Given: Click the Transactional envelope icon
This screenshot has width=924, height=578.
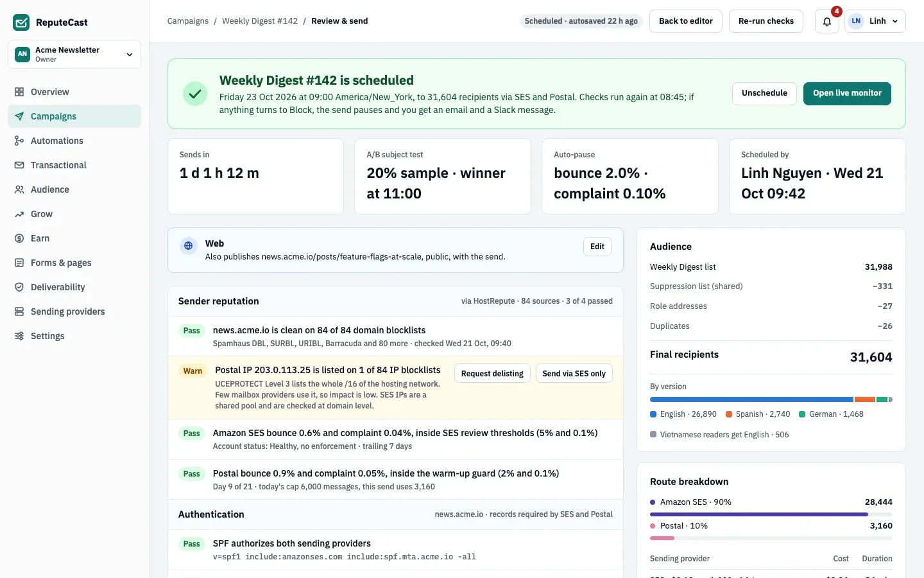Looking at the screenshot, I should point(19,165).
